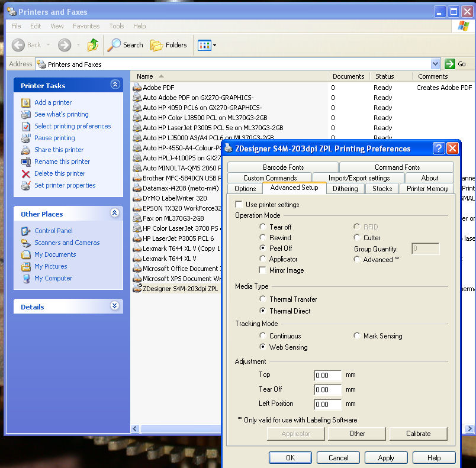The height and width of the screenshot is (468, 476).
Task: Click the Back arrow icon in toolbar
Action: 18,45
